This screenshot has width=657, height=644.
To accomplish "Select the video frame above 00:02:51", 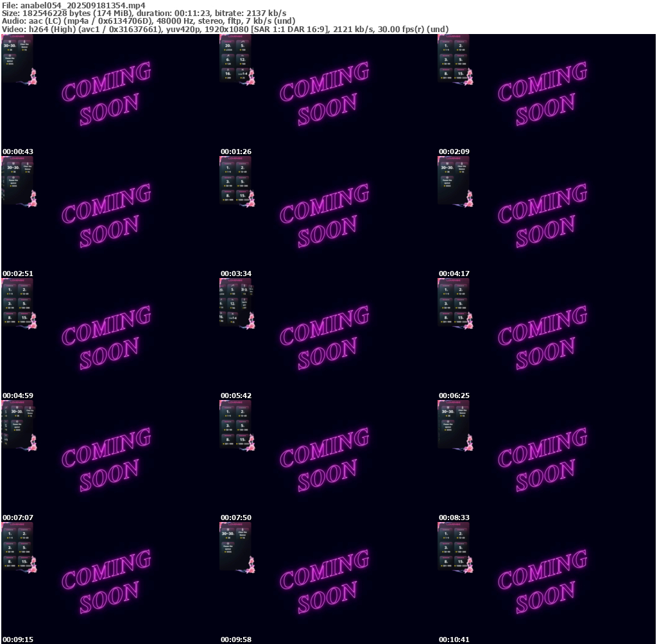I will [x=110, y=217].
